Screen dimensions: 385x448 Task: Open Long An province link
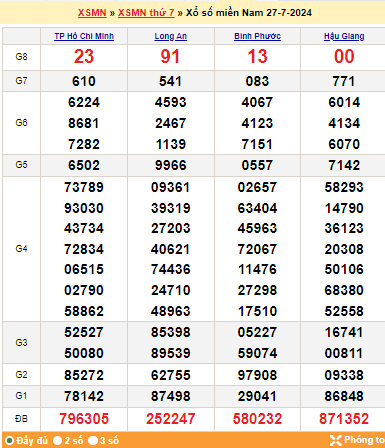coord(170,36)
